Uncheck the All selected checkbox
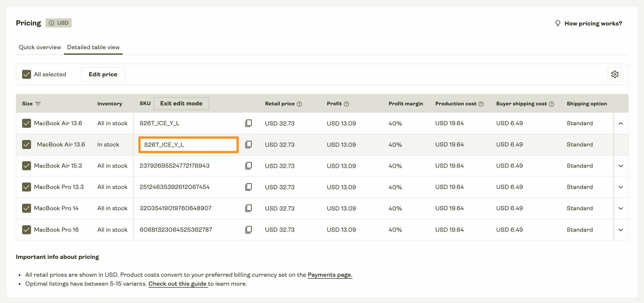Image resolution: width=644 pixels, height=303 pixels. (27, 74)
